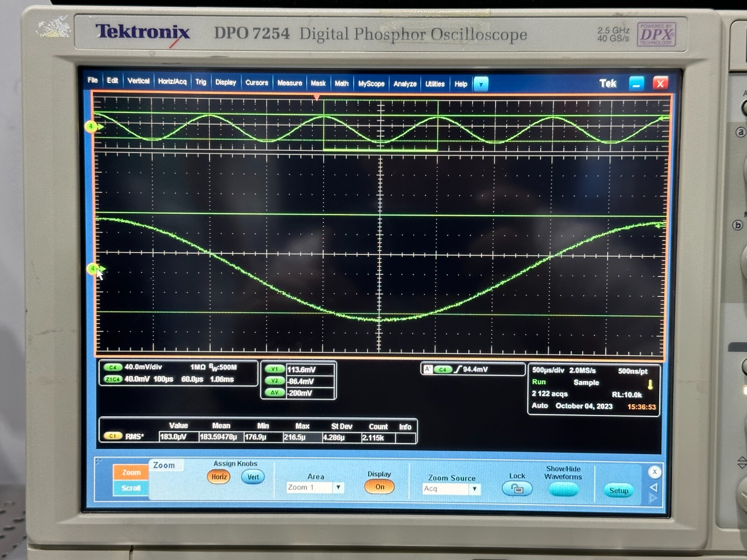The image size is (747, 560).
Task: Close the zoom control panel
Action: (x=655, y=472)
